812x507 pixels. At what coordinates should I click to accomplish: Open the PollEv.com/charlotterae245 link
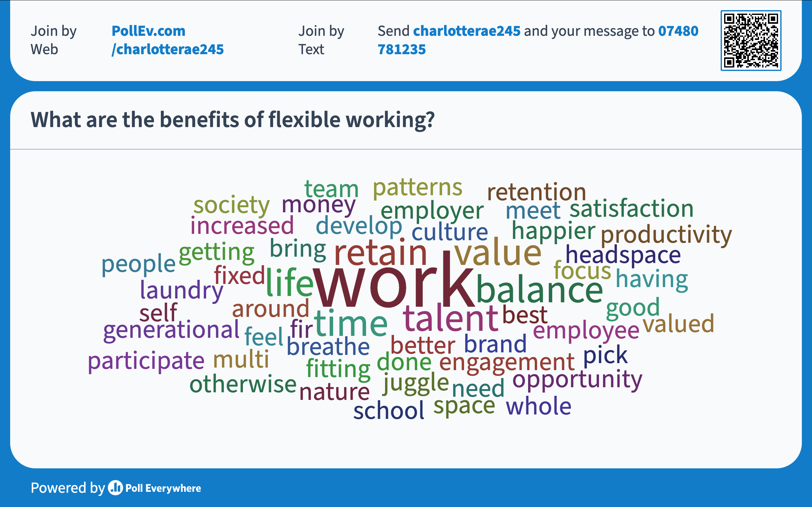(x=167, y=40)
